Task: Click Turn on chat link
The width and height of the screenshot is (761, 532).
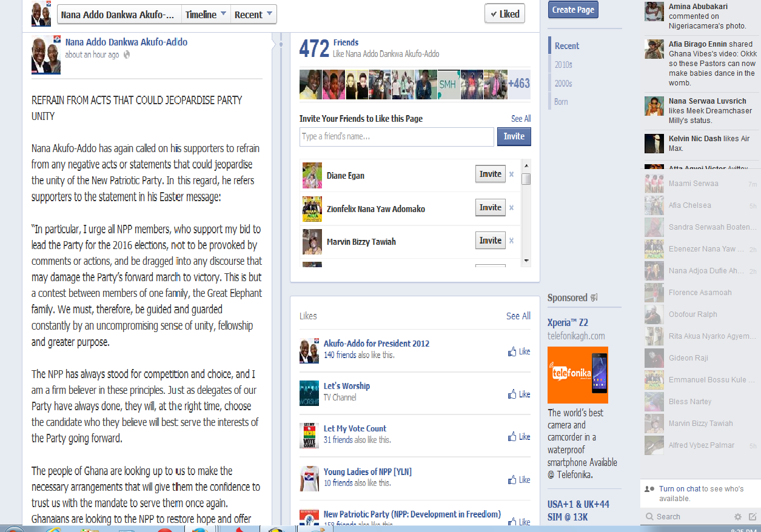Action: coord(681,488)
